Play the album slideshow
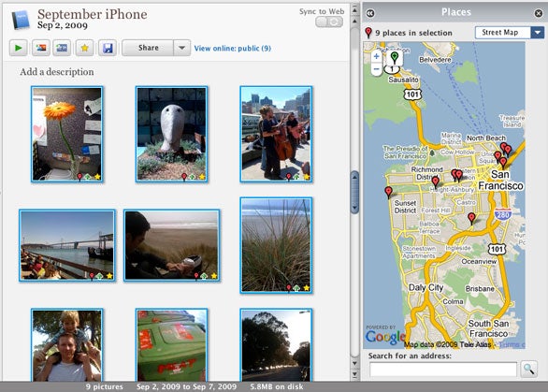This screenshot has width=548, height=392. coord(18,48)
